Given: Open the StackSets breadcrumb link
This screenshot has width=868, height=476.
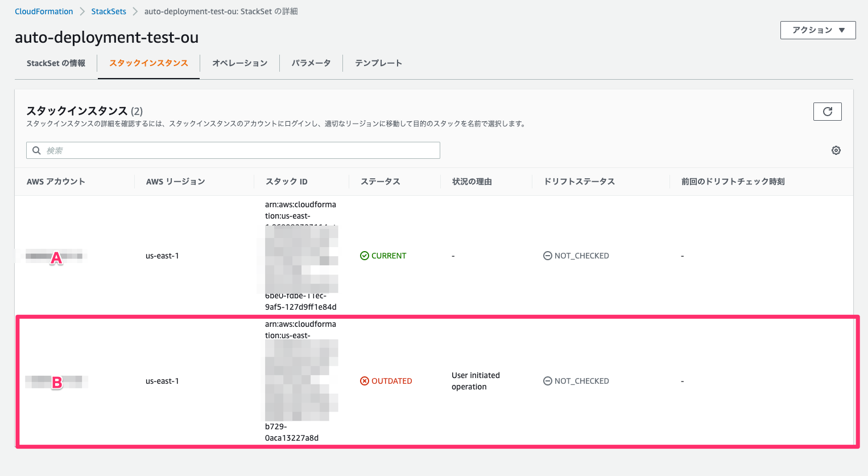Looking at the screenshot, I should click(109, 11).
